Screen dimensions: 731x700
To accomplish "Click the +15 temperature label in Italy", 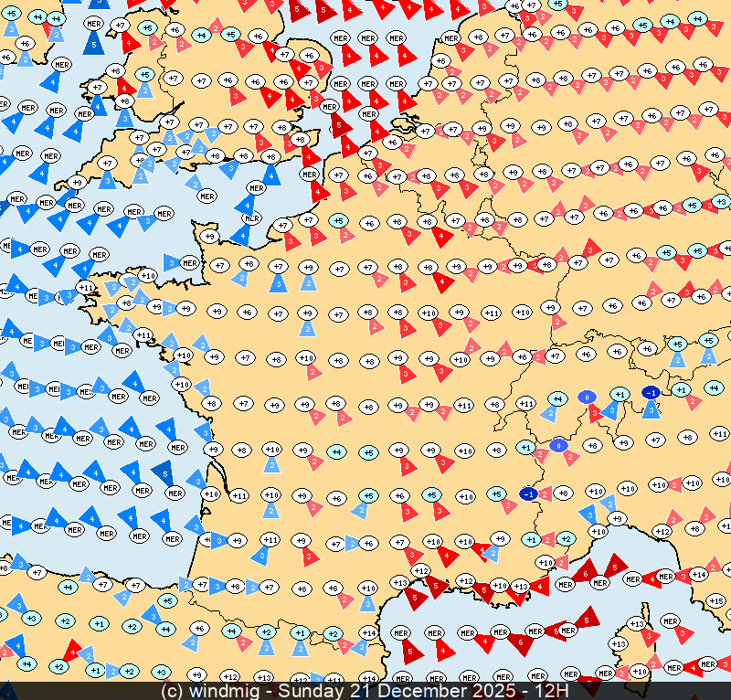I will (x=717, y=600).
